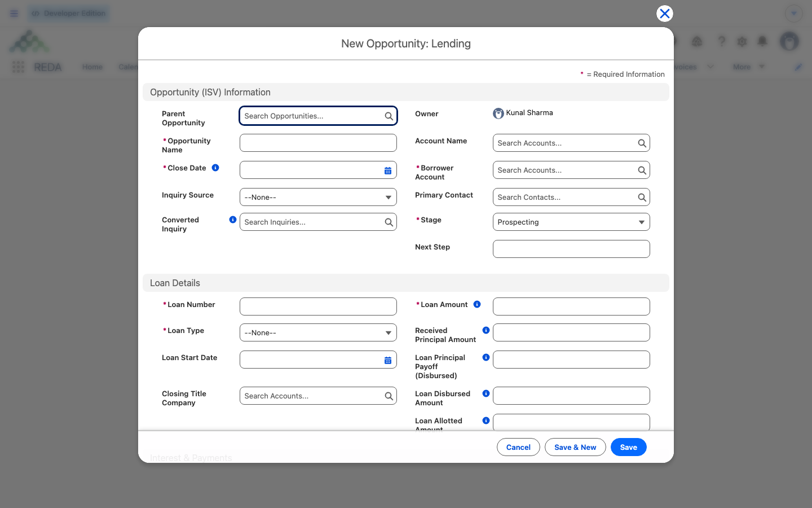The height and width of the screenshot is (508, 812).
Task: Focus the Loan Amount input field
Action: click(x=571, y=306)
